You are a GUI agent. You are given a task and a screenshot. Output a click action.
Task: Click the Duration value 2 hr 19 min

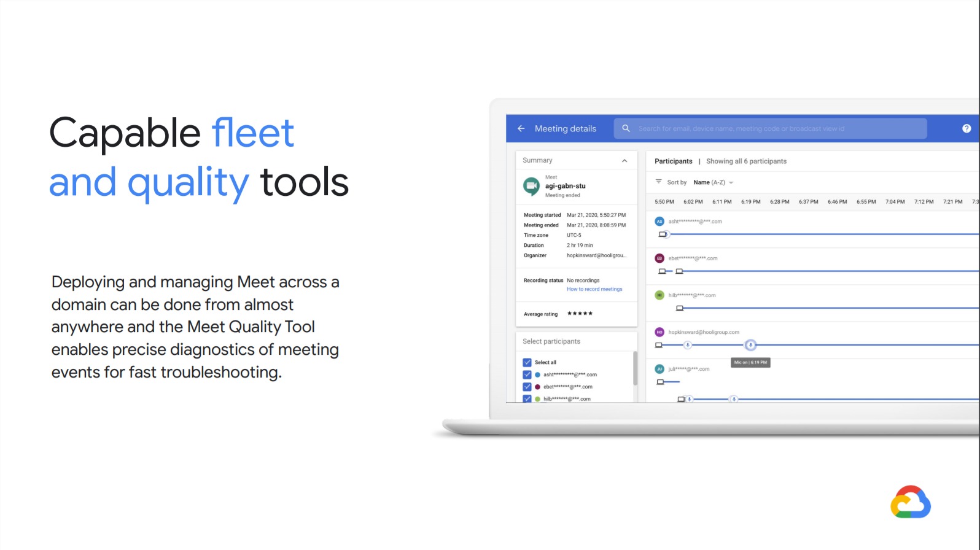(x=580, y=246)
